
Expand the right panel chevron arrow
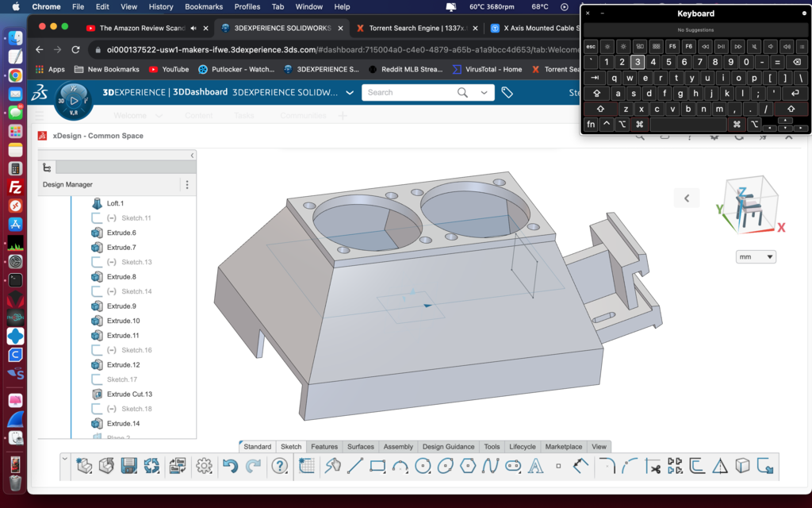(x=687, y=198)
